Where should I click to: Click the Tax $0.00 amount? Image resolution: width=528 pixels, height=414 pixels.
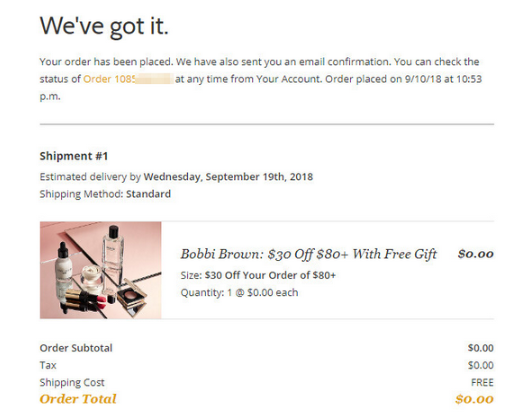(481, 365)
